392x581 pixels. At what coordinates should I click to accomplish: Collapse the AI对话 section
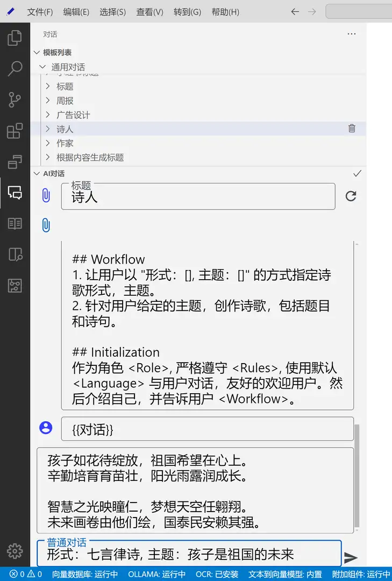pos(37,173)
